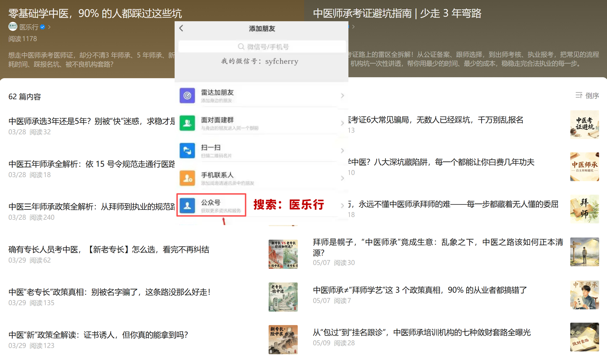Open article 中医师承选3年还是5年
The width and height of the screenshot is (607, 364).
tap(91, 121)
